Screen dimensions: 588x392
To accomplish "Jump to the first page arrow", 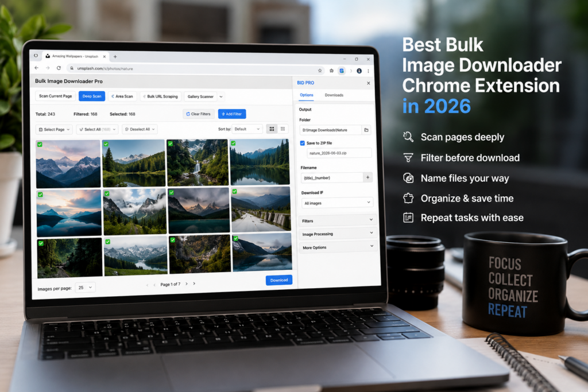I will coord(147,286).
